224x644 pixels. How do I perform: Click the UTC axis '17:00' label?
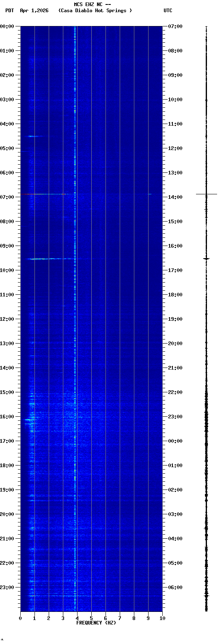(175, 270)
